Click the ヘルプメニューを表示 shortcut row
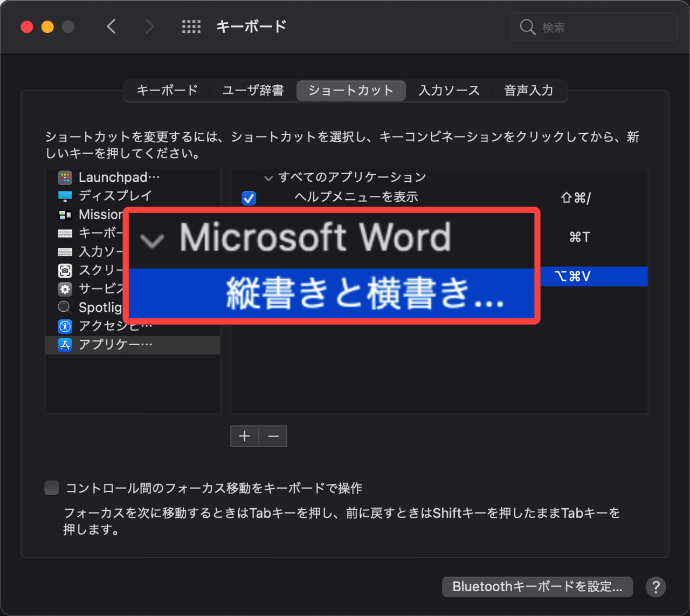 coord(439,197)
